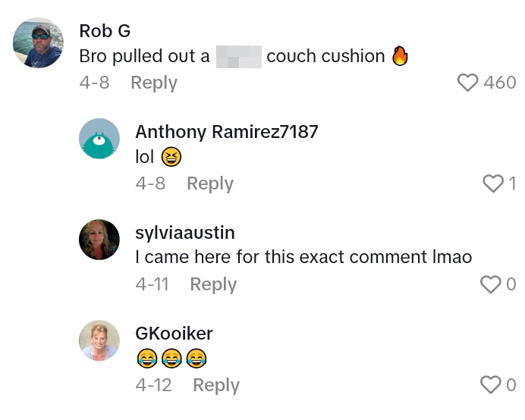Like GKooiker's laughing emoji reply
The height and width of the screenshot is (420, 525).
point(491,385)
